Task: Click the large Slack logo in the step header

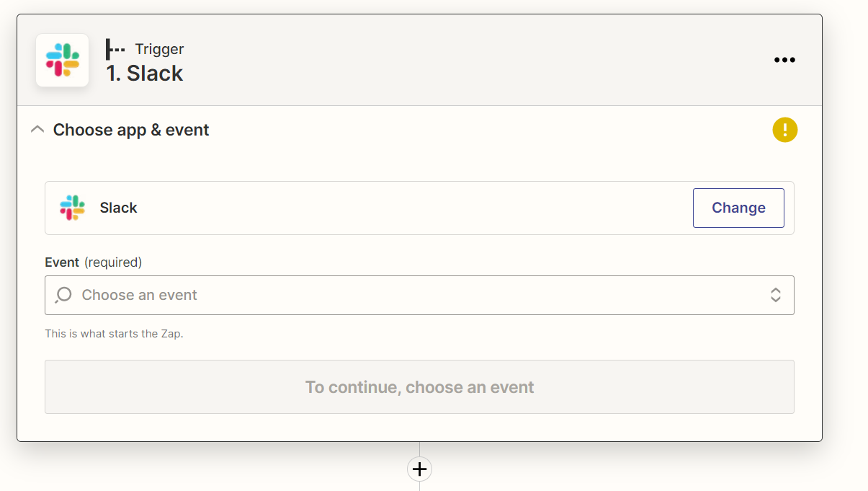Action: coord(63,61)
